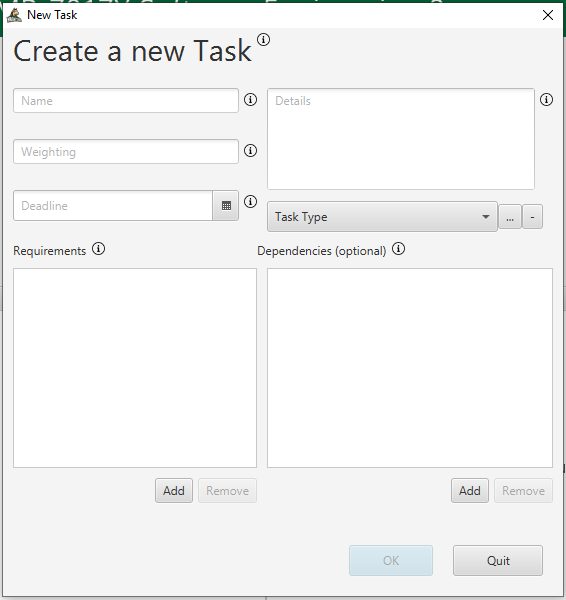The image size is (566, 600).
Task: Click the info icon next to Deadline field
Action: [x=250, y=201]
